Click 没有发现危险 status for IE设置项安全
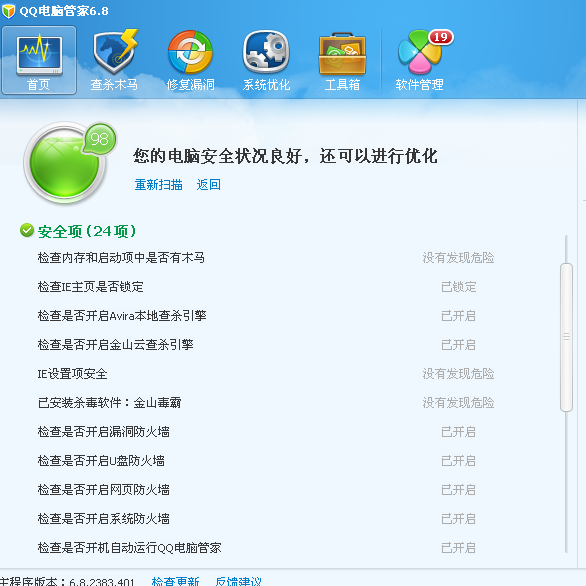This screenshot has width=586, height=586. (459, 374)
